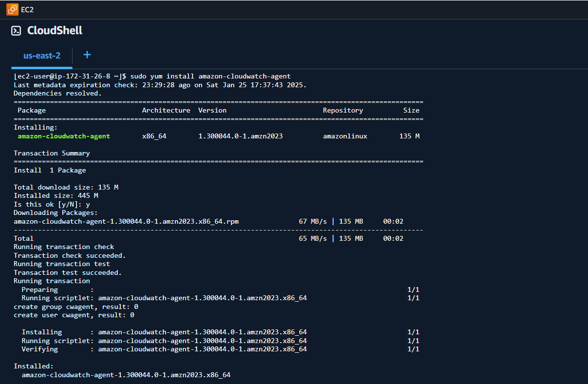Click the CloudShell terminal icon
Image resolution: width=588 pixels, height=384 pixels.
[x=16, y=31]
